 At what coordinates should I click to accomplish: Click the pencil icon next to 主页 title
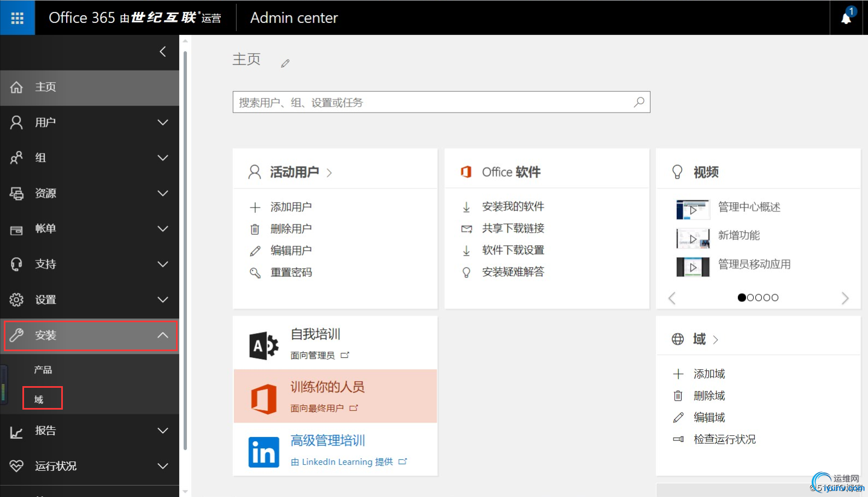pos(285,63)
